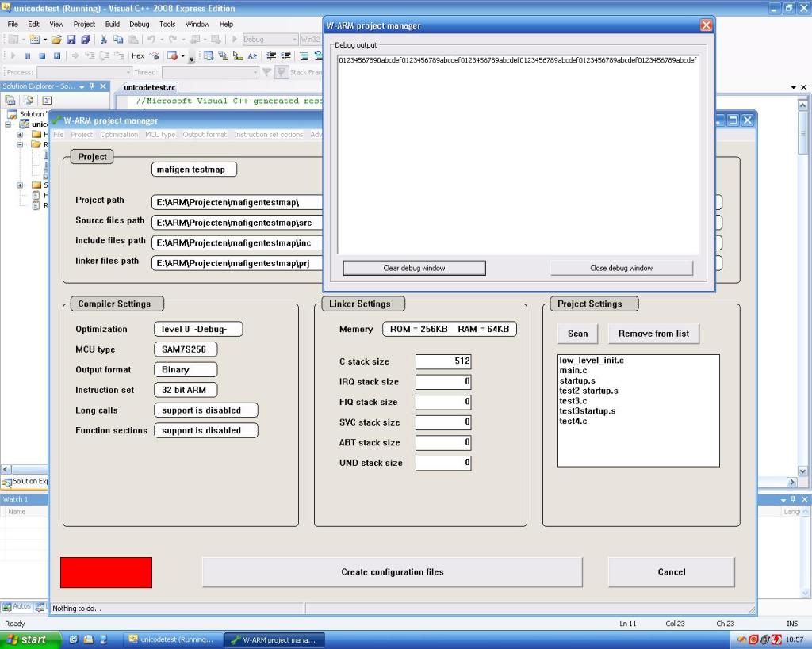Click the Break All pause debug icon
812x649 pixels.
[28, 56]
